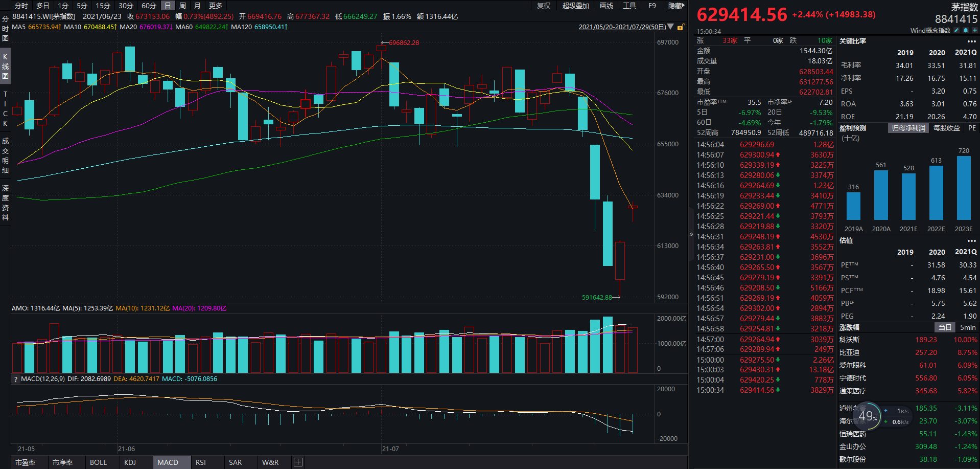Screen dimensions: 980x469
Task: Click the 2023E profit forecast bar
Action: (964, 188)
